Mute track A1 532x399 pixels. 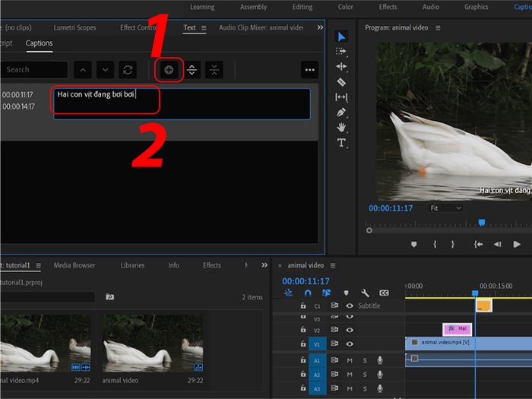pos(350,360)
